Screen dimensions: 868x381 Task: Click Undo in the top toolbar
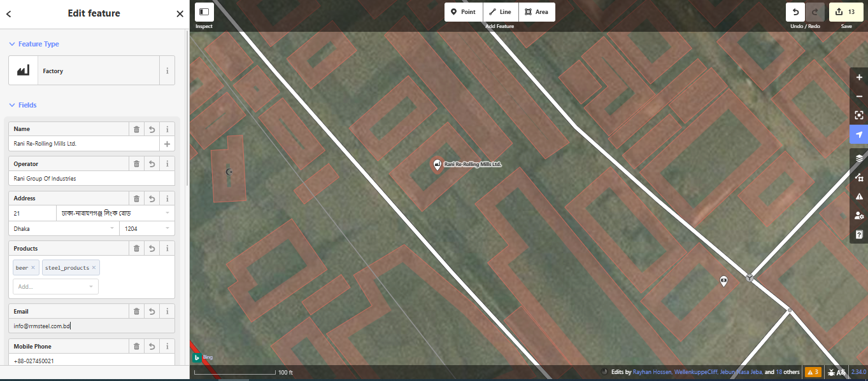pyautogui.click(x=795, y=12)
